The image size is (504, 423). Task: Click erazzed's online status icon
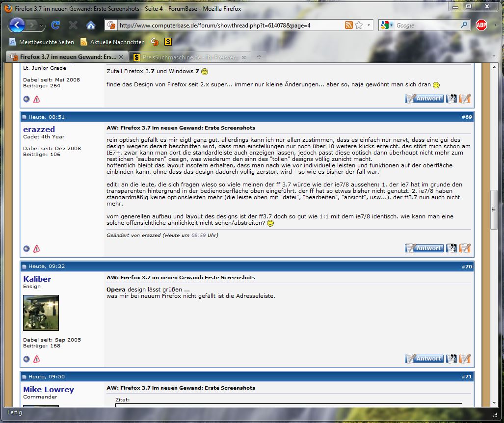click(x=27, y=248)
